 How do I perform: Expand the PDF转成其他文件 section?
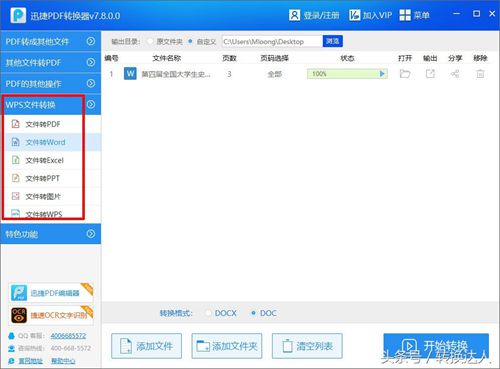pos(50,41)
